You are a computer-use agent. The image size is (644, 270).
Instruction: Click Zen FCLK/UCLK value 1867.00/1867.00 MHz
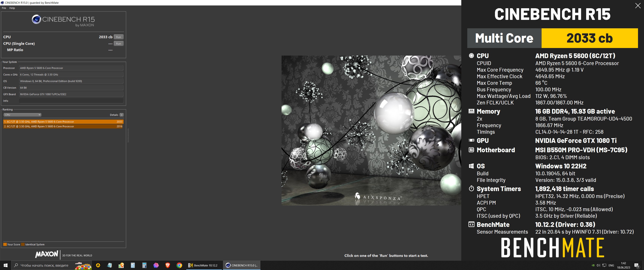(559, 102)
